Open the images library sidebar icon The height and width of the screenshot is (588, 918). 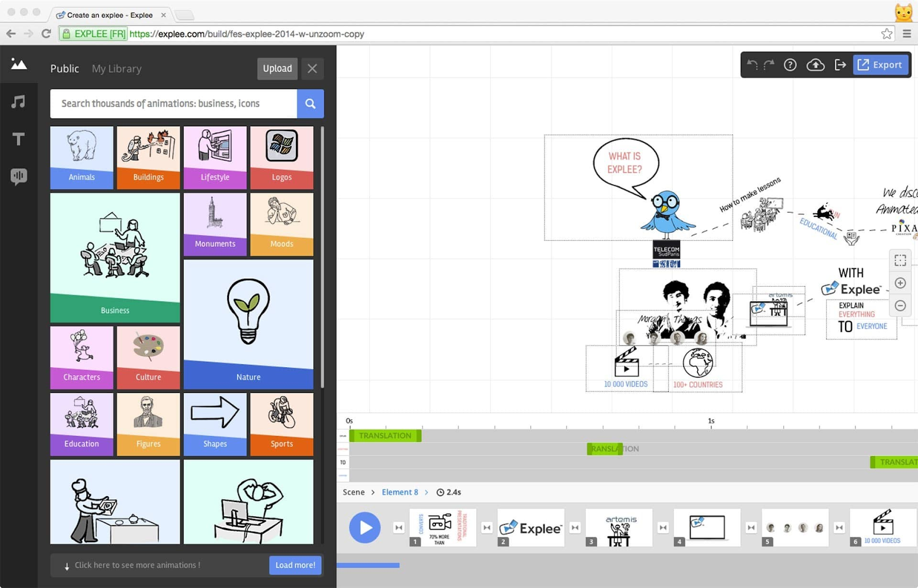point(18,64)
